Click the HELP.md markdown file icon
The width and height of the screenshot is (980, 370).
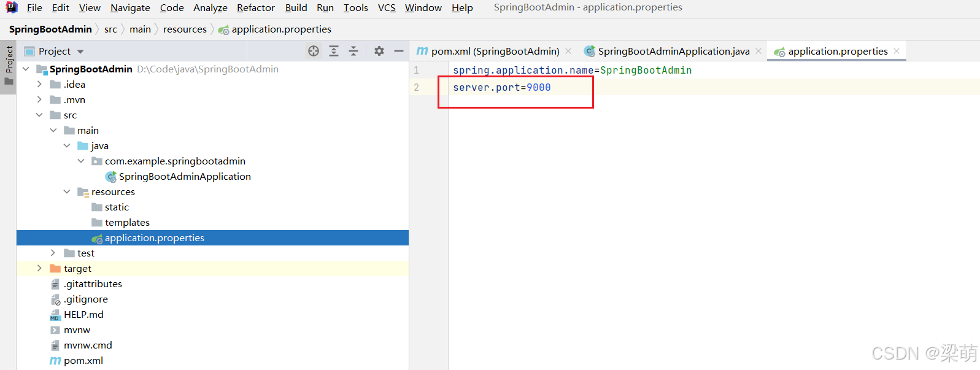55,315
